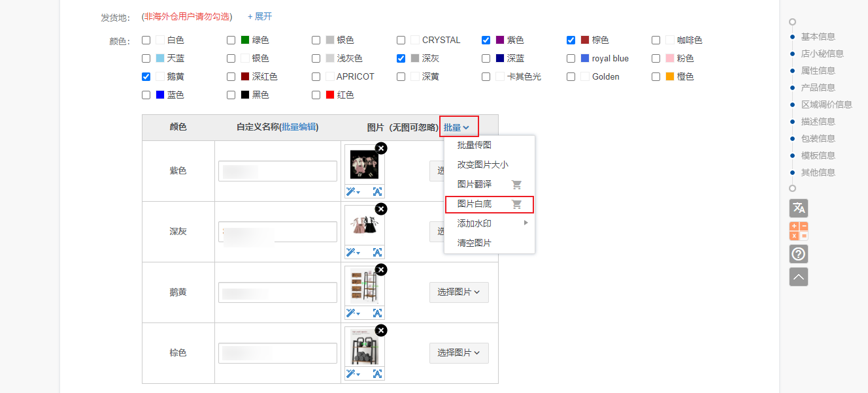Click the translate icon in right sidebar
This screenshot has width=868, height=393.
coord(799,208)
